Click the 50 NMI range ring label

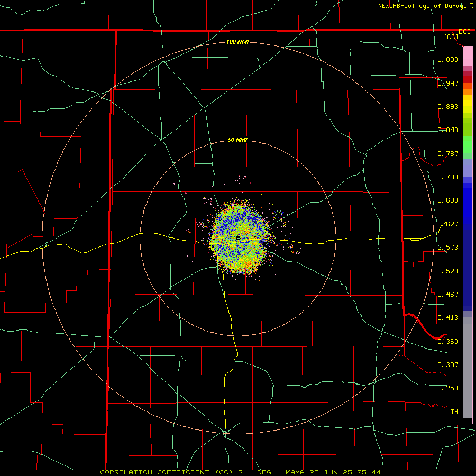(237, 140)
